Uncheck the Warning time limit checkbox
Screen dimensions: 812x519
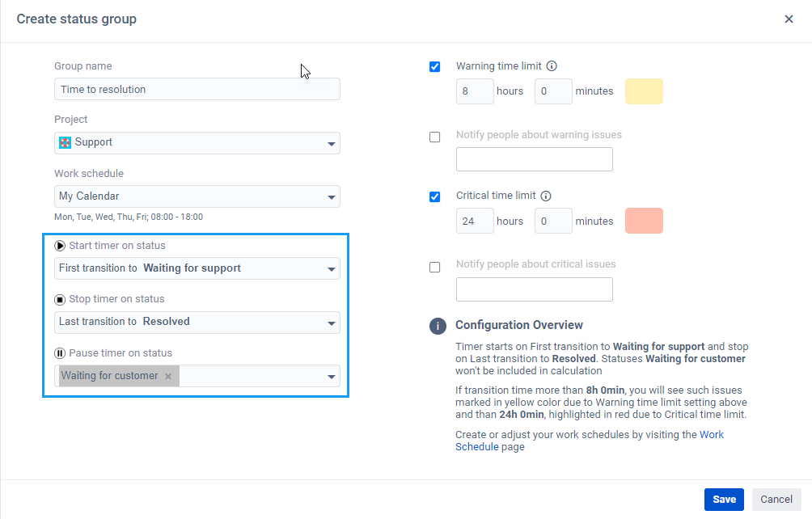435,67
